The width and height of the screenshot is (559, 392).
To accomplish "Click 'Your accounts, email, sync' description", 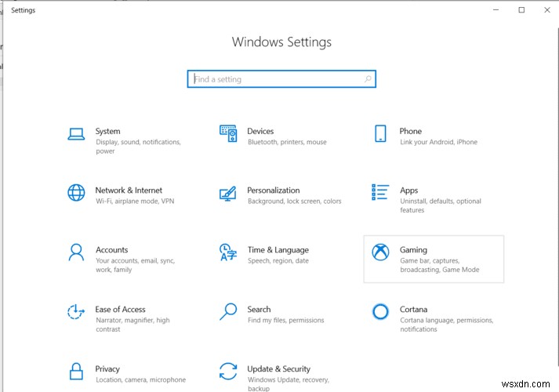I will [135, 265].
